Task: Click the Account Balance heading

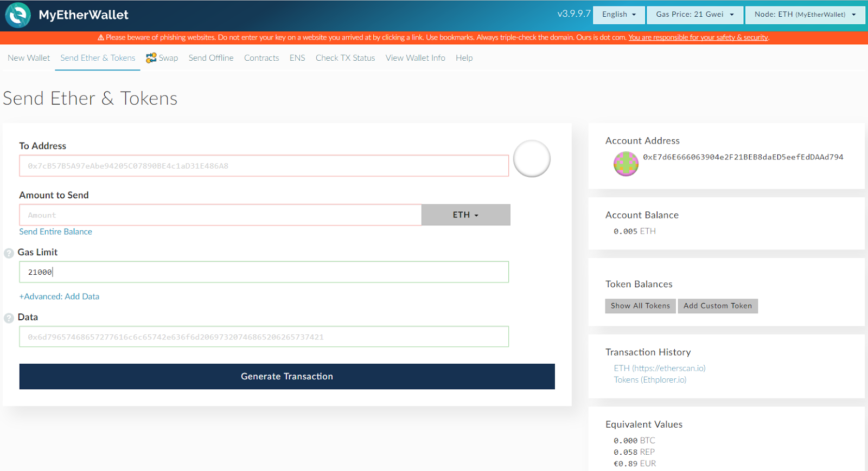Action: [x=642, y=215]
